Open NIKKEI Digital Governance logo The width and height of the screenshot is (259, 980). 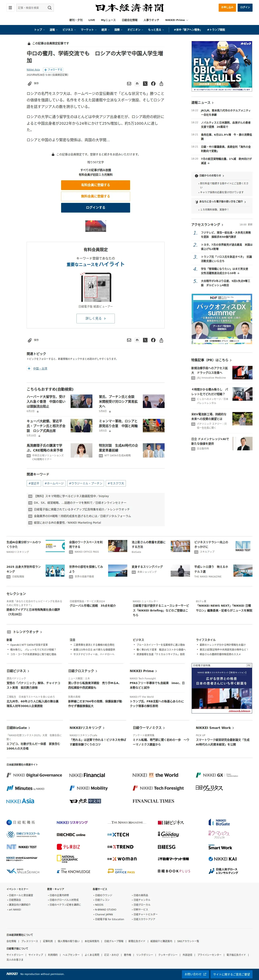click(x=34, y=775)
